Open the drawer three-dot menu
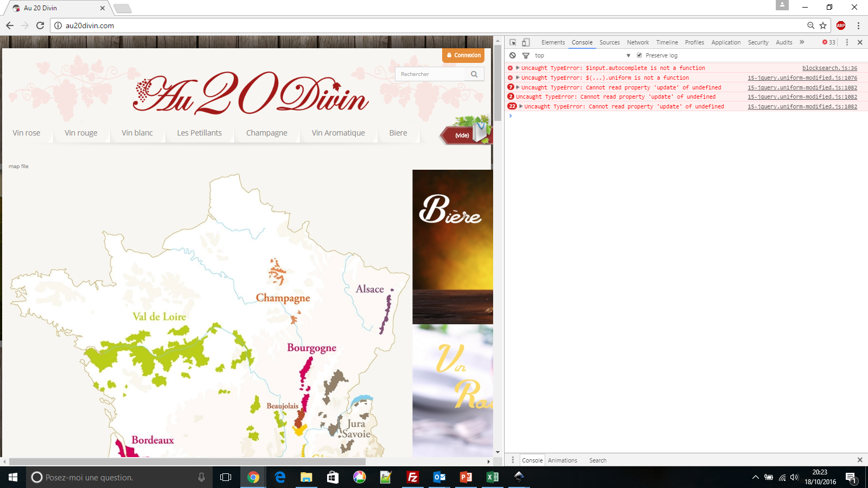 click(513, 460)
